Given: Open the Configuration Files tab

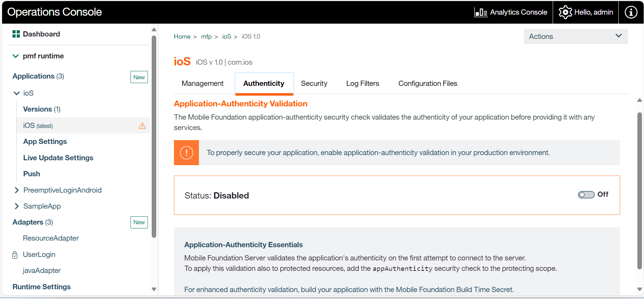Looking at the screenshot, I should (x=427, y=83).
